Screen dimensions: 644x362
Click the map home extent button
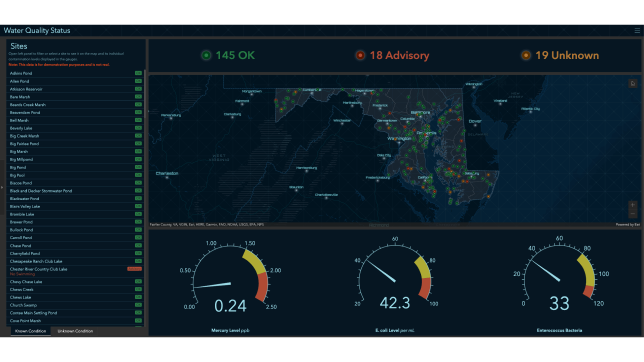click(x=632, y=83)
